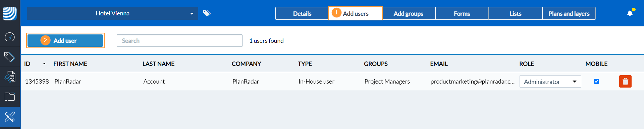Toggle the Mobile checkbox for PlanRadar user
The height and width of the screenshot is (129, 644).
coord(596,81)
